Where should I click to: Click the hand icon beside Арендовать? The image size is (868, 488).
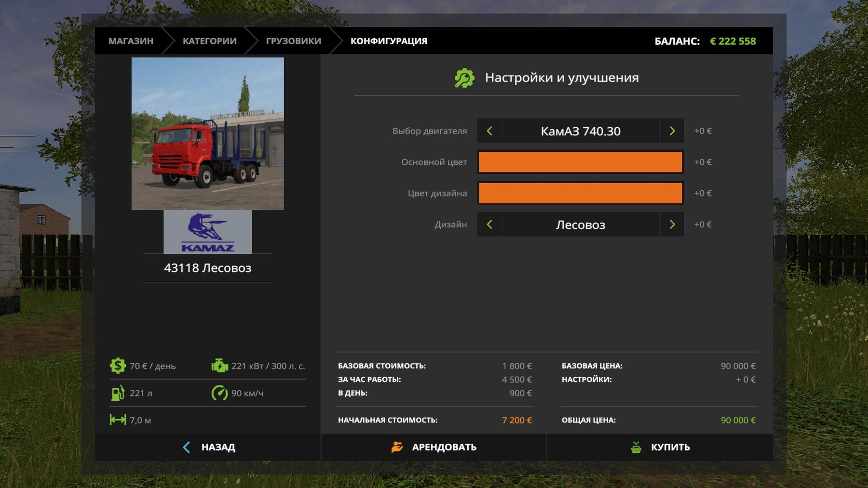pos(397,448)
